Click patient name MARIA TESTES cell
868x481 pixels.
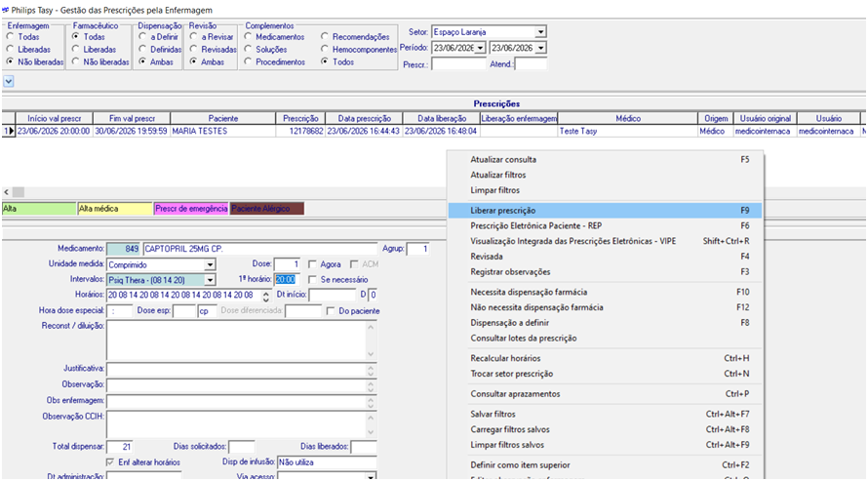coord(223,131)
